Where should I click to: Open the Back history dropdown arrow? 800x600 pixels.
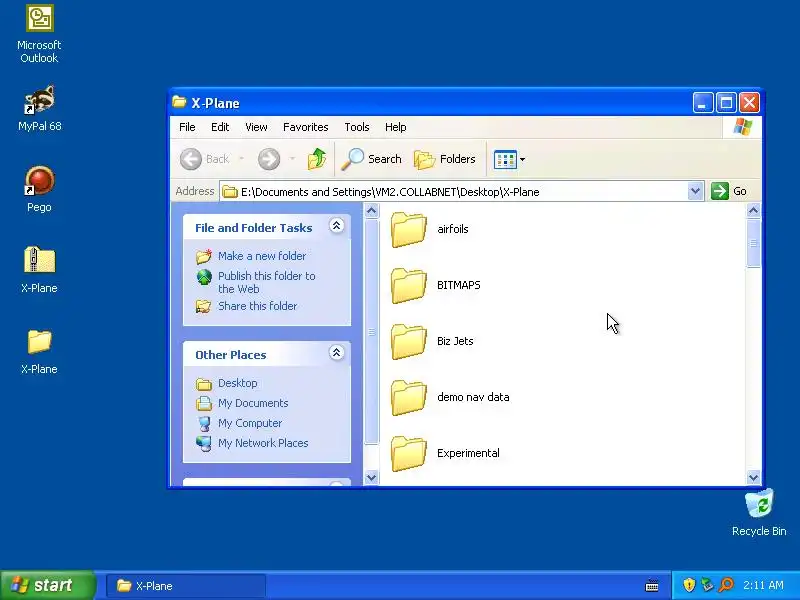click(241, 159)
